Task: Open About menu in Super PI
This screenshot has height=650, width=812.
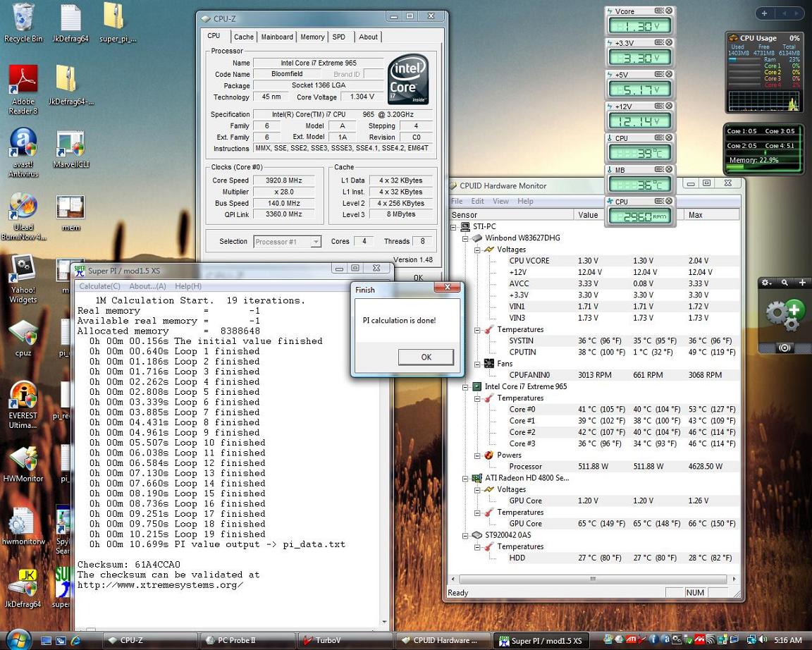Action: tap(147, 286)
